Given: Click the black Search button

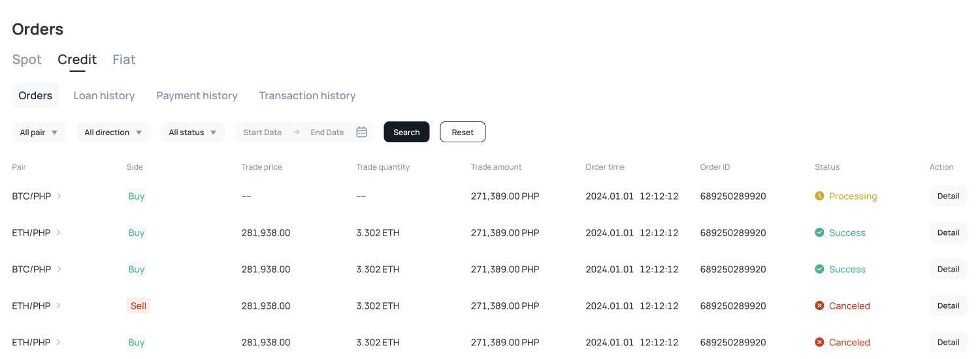Looking at the screenshot, I should pyautogui.click(x=406, y=132).
